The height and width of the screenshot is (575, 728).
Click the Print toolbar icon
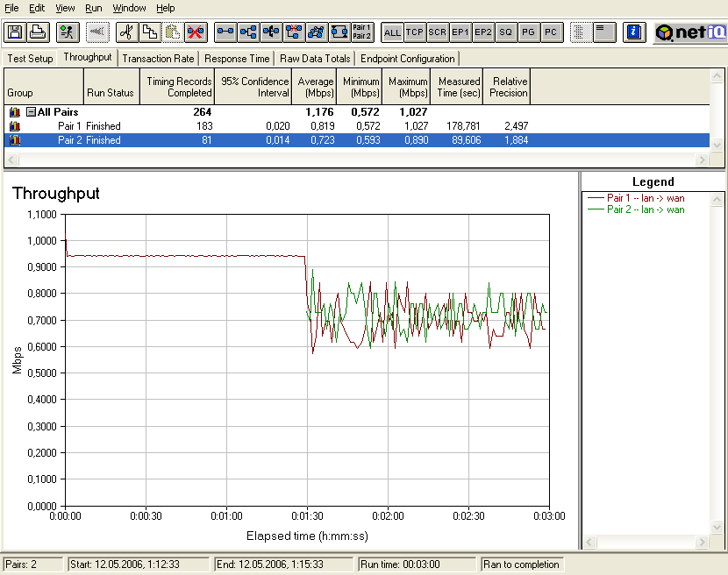coord(38,32)
